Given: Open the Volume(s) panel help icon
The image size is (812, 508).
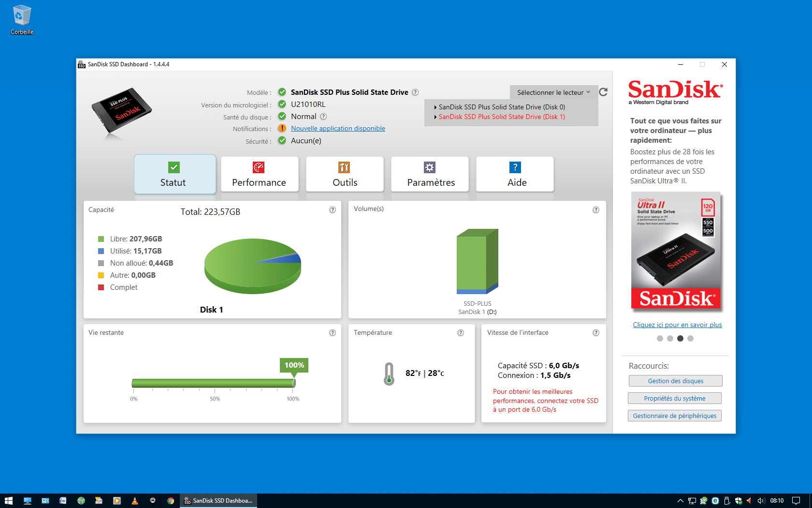Looking at the screenshot, I should 596,210.
